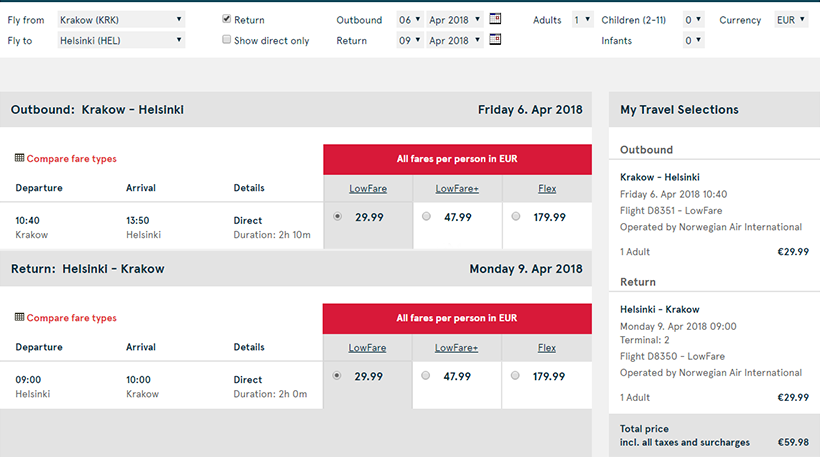Screen dimensions: 820x457
Task: Open the Fly from Krakow dropdown
Action: click(121, 19)
